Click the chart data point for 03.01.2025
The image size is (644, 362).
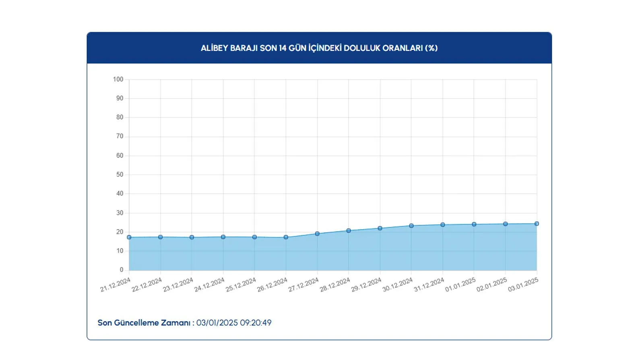tap(537, 224)
